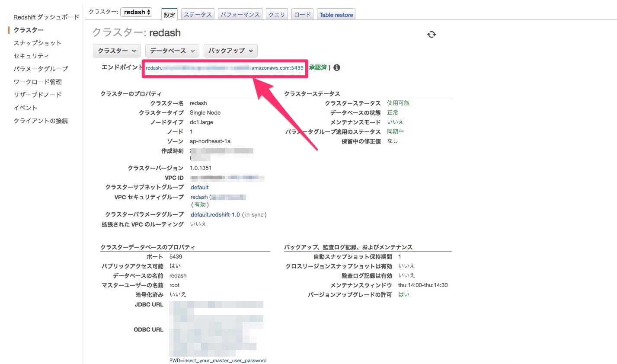Open default.redshift-1.0 parameter group link
The height and width of the screenshot is (364, 617).
click(215, 214)
